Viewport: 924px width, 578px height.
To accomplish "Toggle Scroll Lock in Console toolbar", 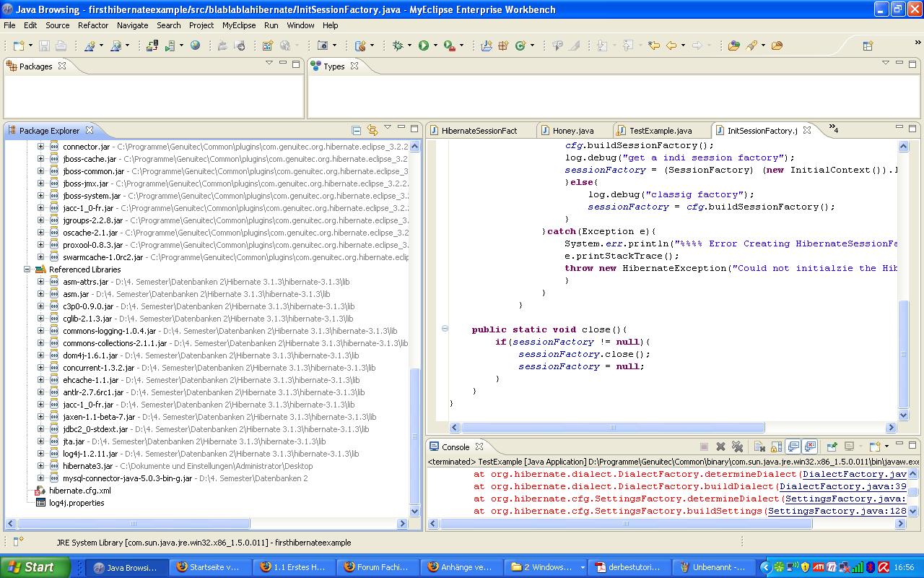I will point(776,447).
